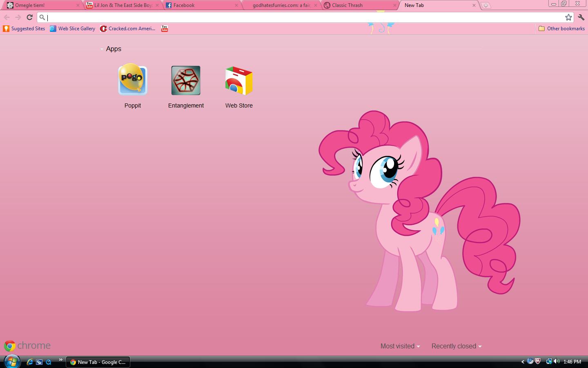Switch to the Facebook tab
This screenshot has width=588, height=368.
(202, 5)
